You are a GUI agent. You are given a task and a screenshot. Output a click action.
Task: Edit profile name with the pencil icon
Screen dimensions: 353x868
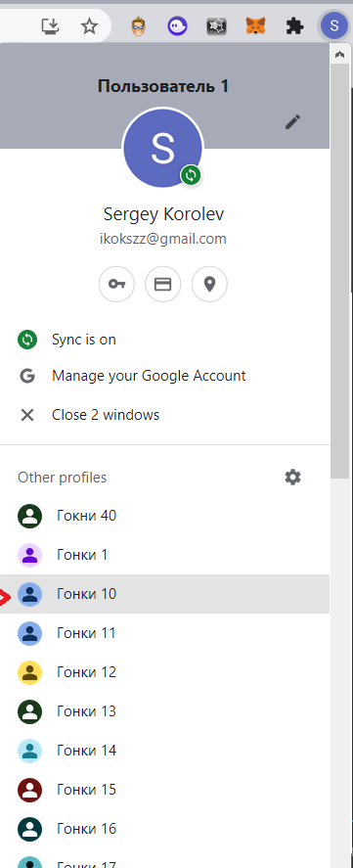tap(292, 121)
